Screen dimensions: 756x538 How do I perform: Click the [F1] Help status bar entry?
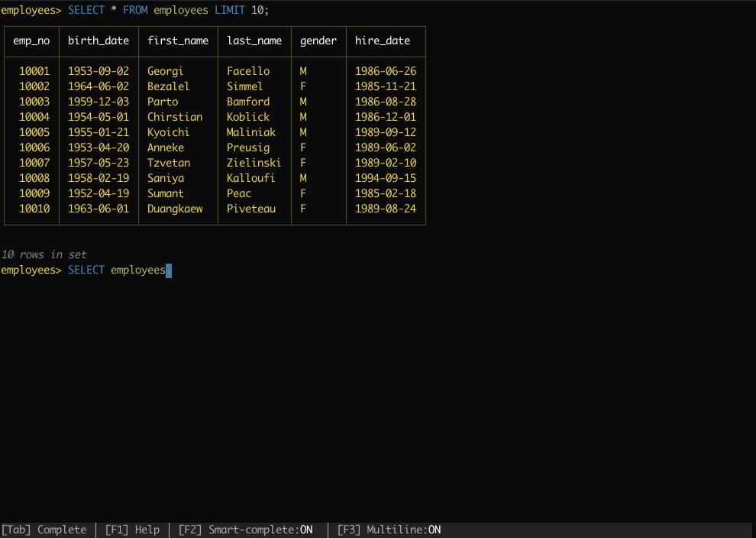coord(133,530)
